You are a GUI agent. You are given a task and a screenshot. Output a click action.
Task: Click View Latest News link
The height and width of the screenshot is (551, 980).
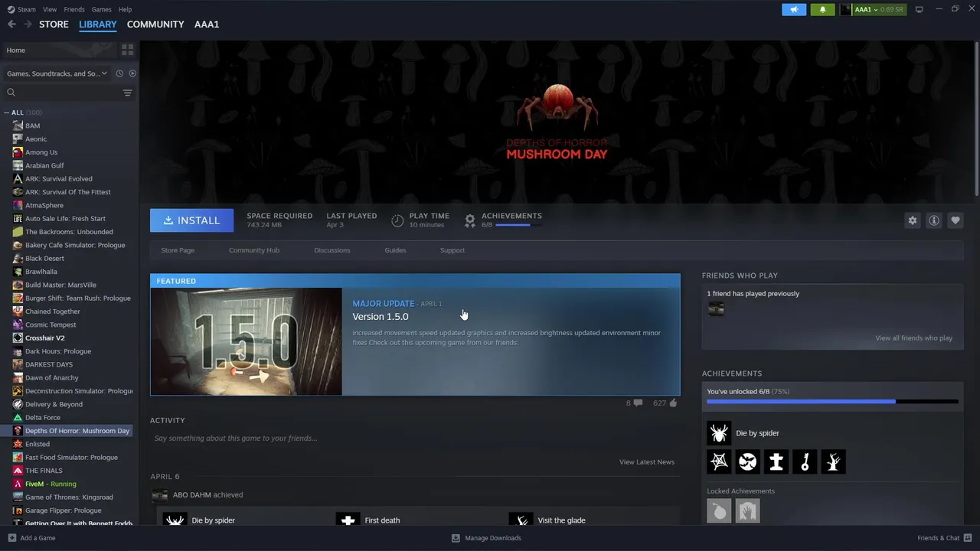647,462
